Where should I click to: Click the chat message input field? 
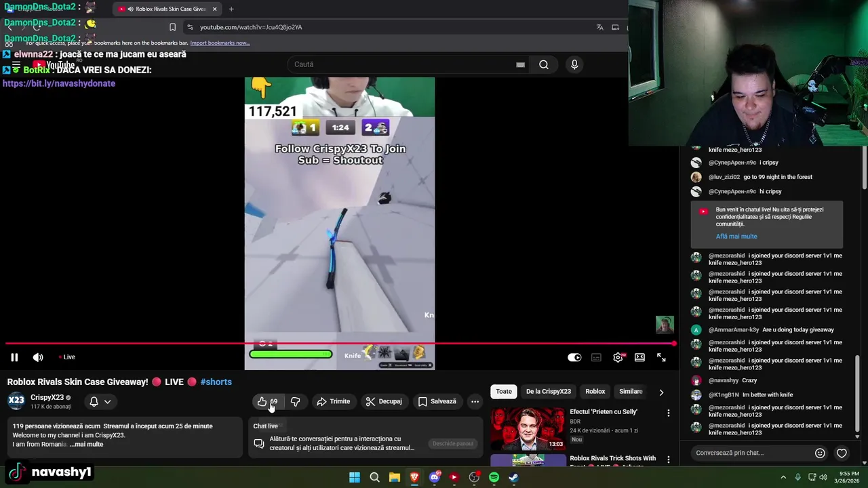pos(751,453)
